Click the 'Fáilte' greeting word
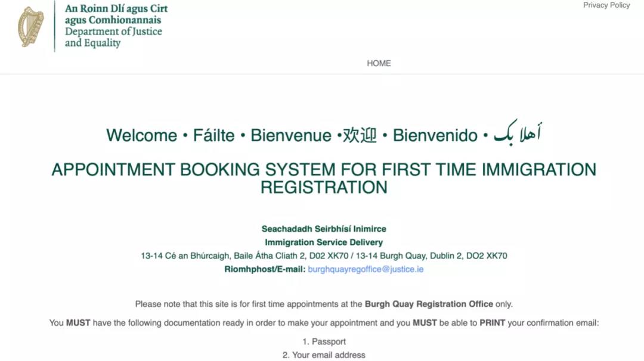This screenshot has width=644, height=361. point(213,135)
